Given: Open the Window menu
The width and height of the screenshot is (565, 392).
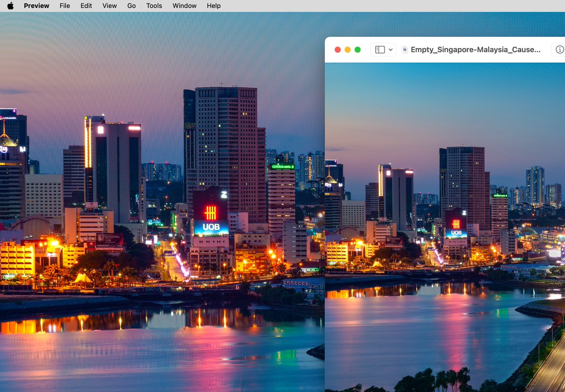Looking at the screenshot, I should (x=185, y=6).
